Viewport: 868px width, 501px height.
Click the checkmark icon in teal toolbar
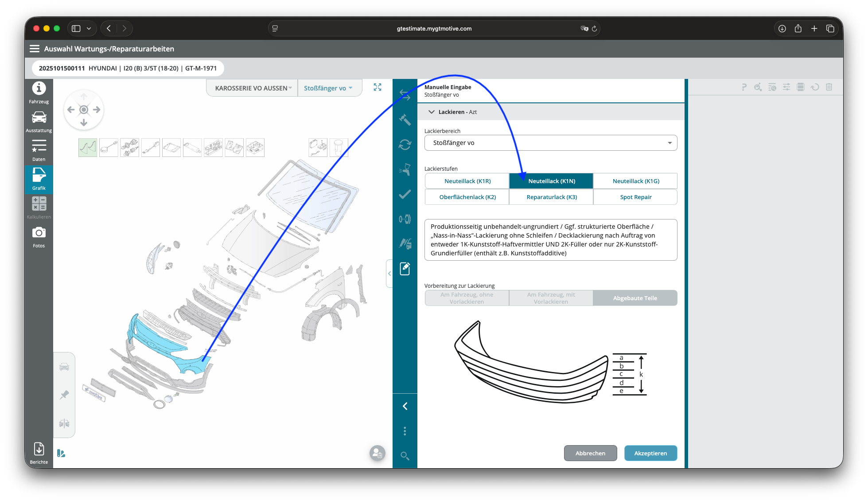[x=405, y=194]
